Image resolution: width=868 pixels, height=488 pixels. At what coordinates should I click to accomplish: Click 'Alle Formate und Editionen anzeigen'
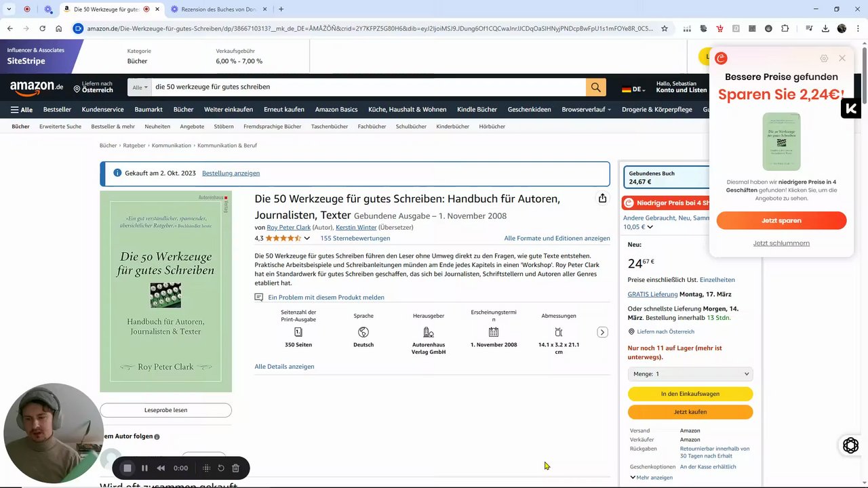557,239
